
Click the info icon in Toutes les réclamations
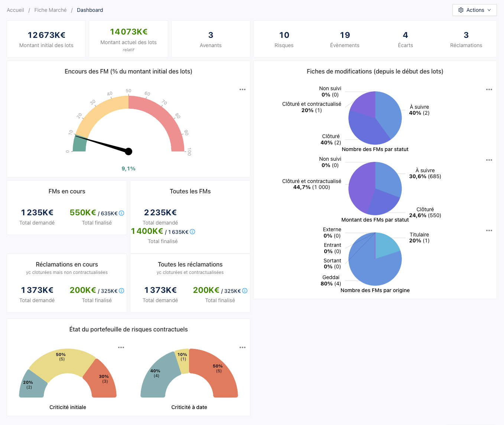[x=245, y=291]
